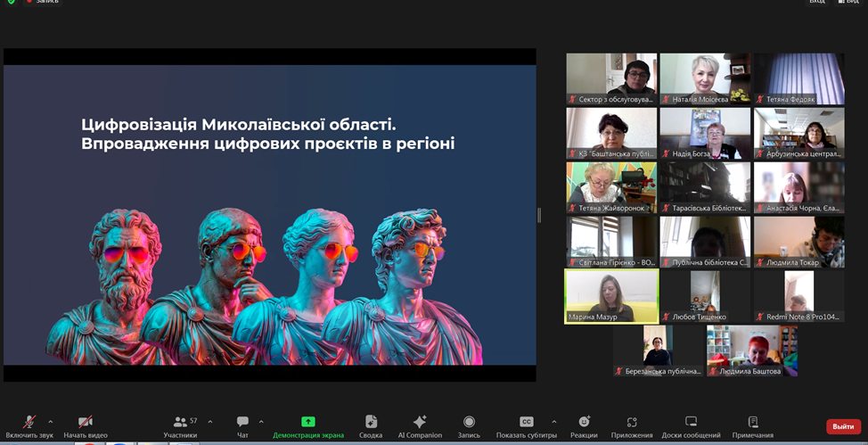Viewport: 868px width, 445px height.
Task: Select Надія Богза's video tile
Action: pyautogui.click(x=705, y=133)
